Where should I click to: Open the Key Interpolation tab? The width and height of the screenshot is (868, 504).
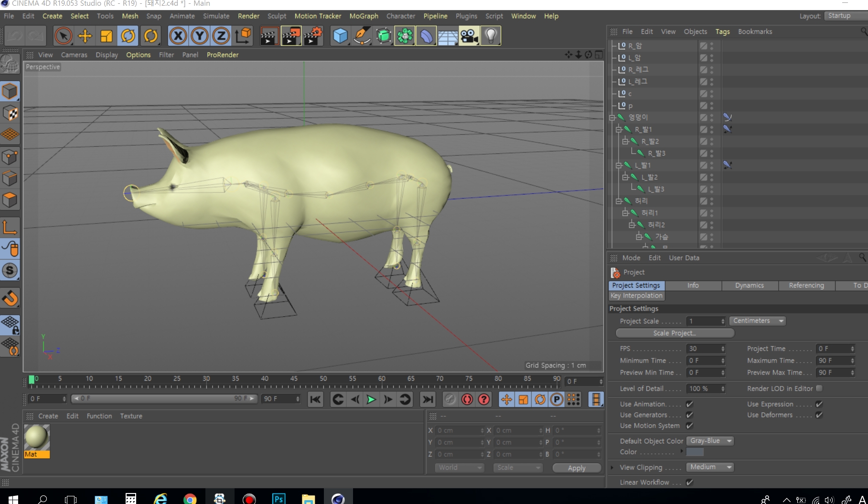point(636,296)
